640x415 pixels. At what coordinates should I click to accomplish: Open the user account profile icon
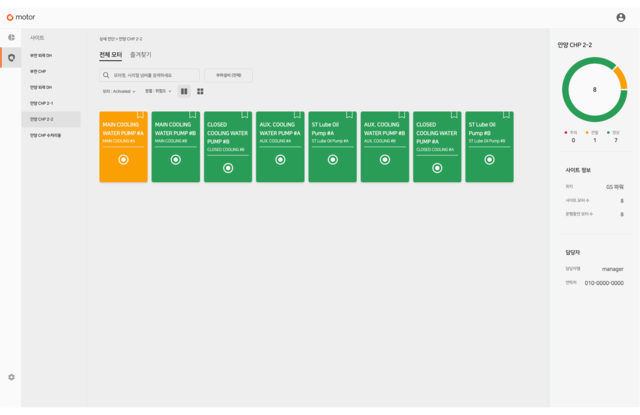pos(620,18)
